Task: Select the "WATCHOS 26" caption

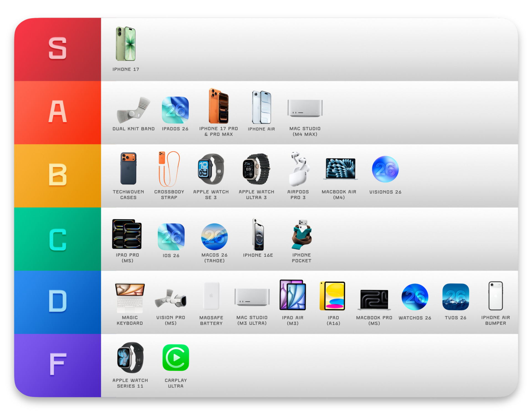Action: point(415,318)
